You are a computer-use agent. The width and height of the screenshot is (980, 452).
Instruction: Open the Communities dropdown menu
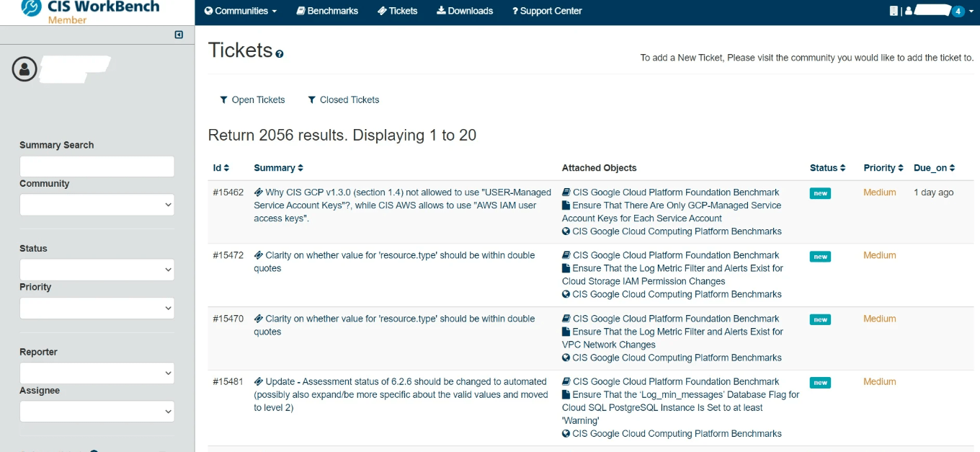[x=241, y=11]
